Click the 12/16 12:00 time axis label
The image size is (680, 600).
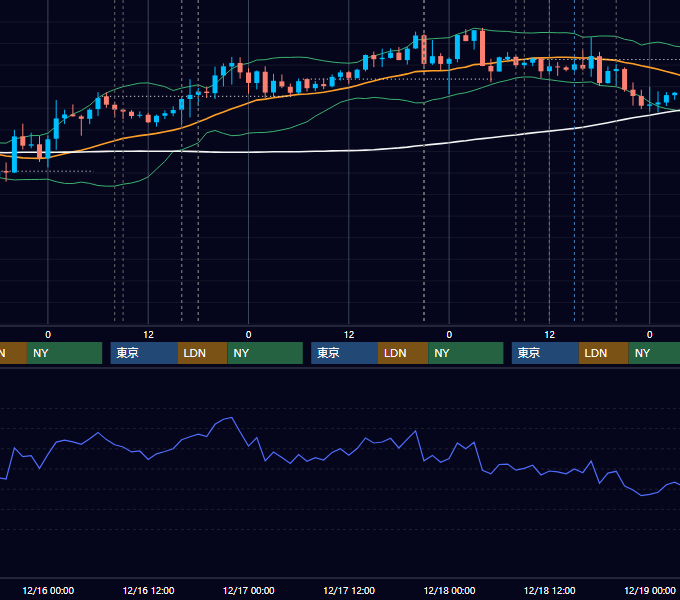pos(148,590)
